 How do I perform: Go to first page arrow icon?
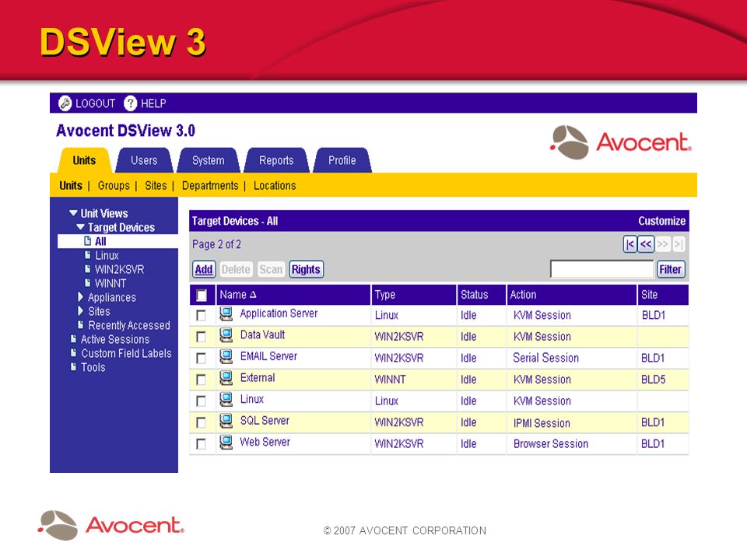(630, 244)
